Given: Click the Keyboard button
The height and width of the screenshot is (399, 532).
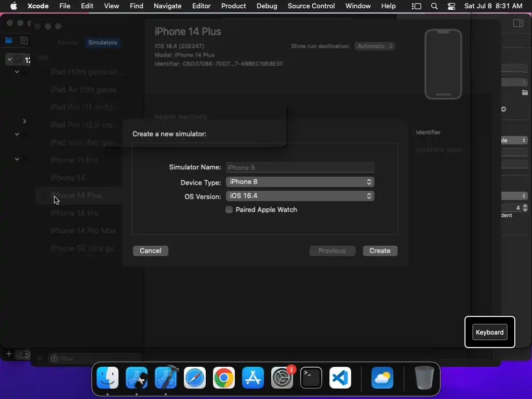Looking at the screenshot, I should pyautogui.click(x=489, y=332).
